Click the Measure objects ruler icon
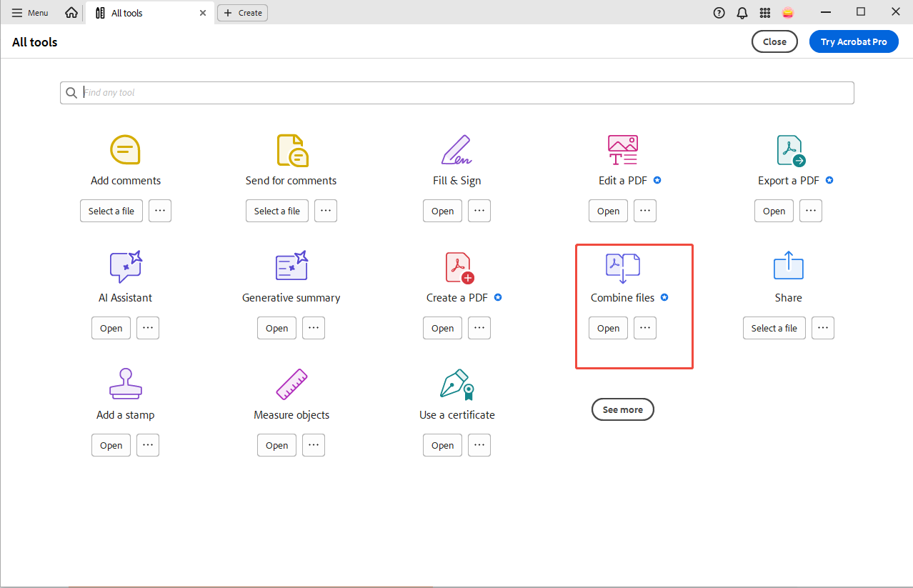The image size is (913, 588). pyautogui.click(x=291, y=384)
